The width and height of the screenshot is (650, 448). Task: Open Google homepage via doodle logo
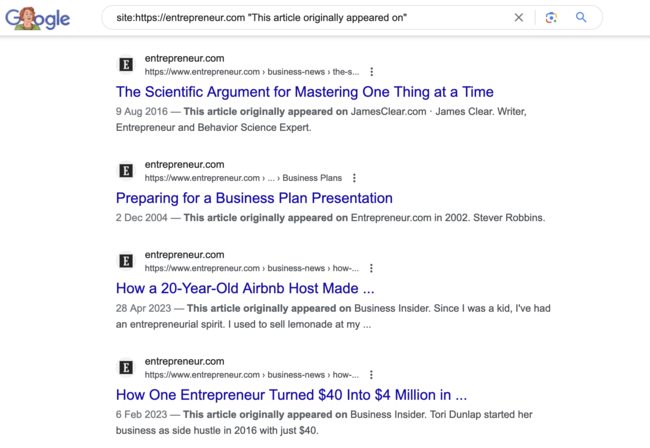pyautogui.click(x=37, y=18)
